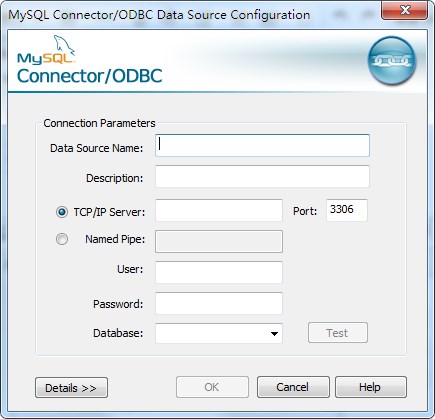Click the Port field showing 3306
The height and width of the screenshot is (419, 435).
point(347,210)
